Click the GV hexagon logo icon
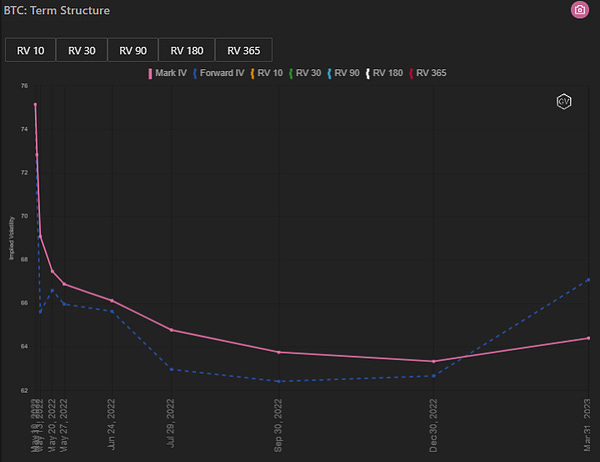 [564, 102]
